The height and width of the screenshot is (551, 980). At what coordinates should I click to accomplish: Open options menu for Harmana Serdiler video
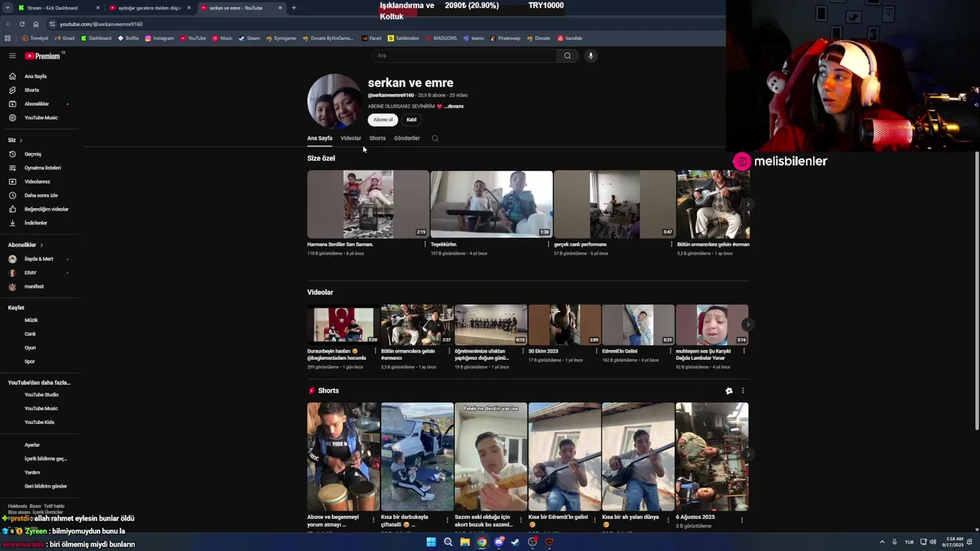(425, 244)
